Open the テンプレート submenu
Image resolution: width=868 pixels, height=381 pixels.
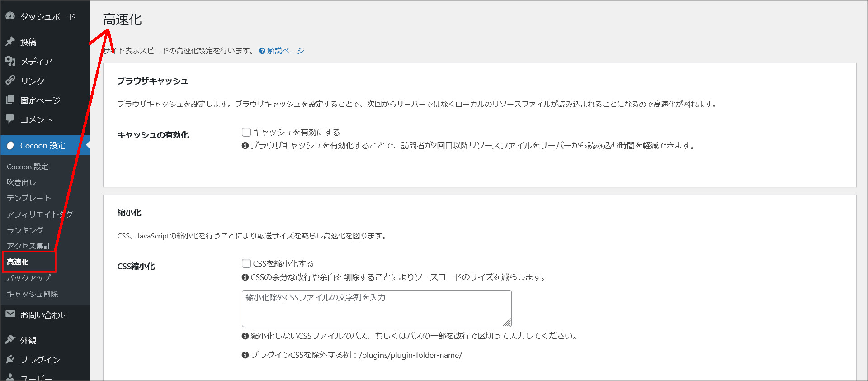point(28,198)
